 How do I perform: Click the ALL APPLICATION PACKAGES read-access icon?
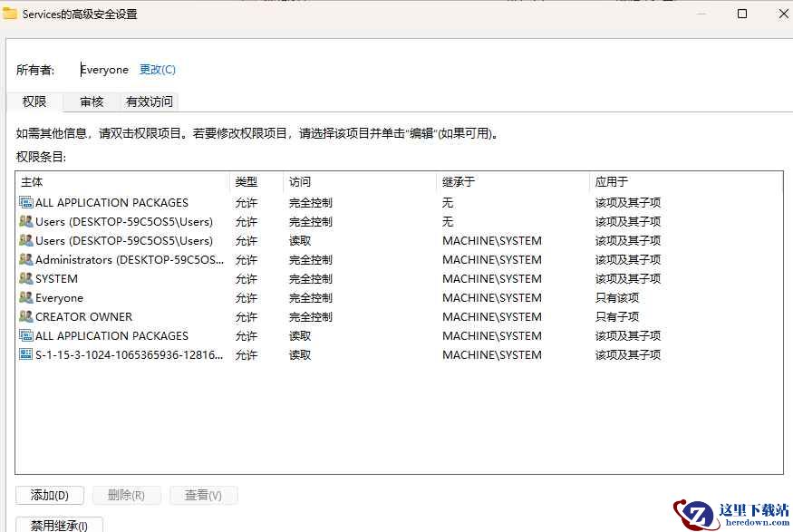[25, 335]
